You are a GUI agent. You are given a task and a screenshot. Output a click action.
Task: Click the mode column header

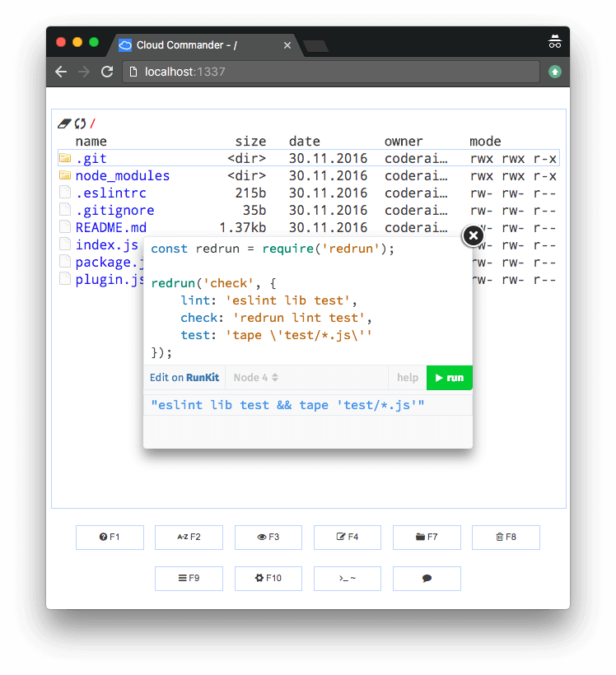(x=485, y=142)
